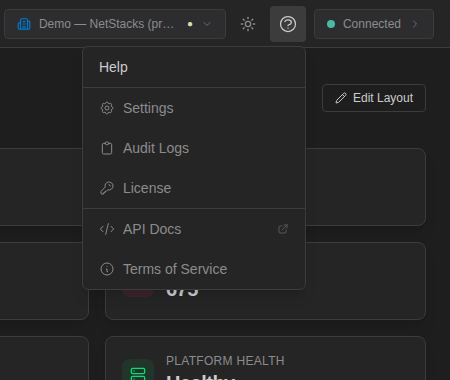Click the blue building icon in tenant selector
Image resolution: width=450 pixels, height=380 pixels.
point(24,24)
